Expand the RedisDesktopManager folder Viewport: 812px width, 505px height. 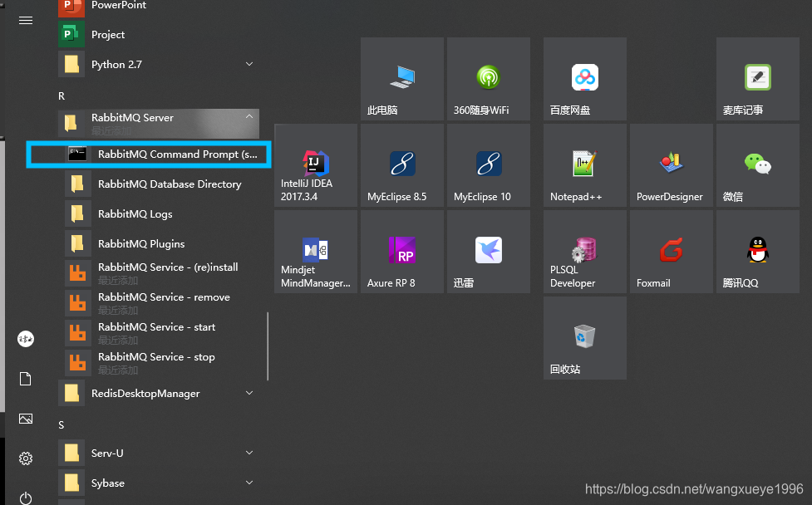(159, 393)
